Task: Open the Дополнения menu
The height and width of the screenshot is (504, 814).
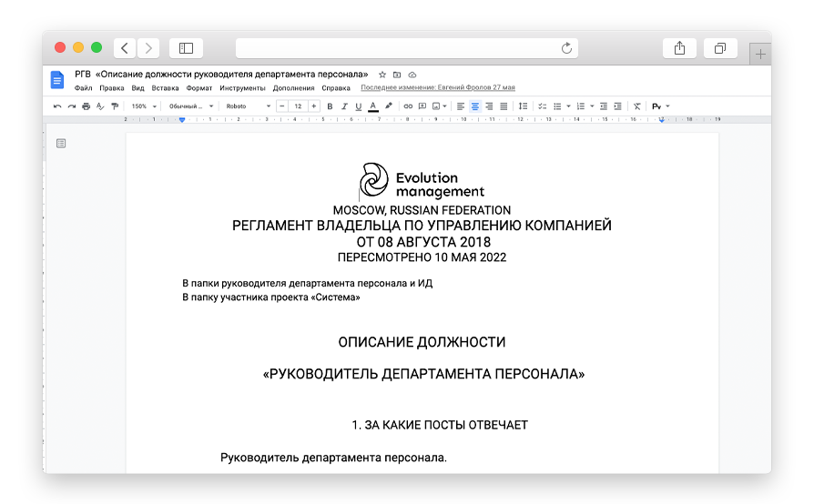Action: coord(293,88)
